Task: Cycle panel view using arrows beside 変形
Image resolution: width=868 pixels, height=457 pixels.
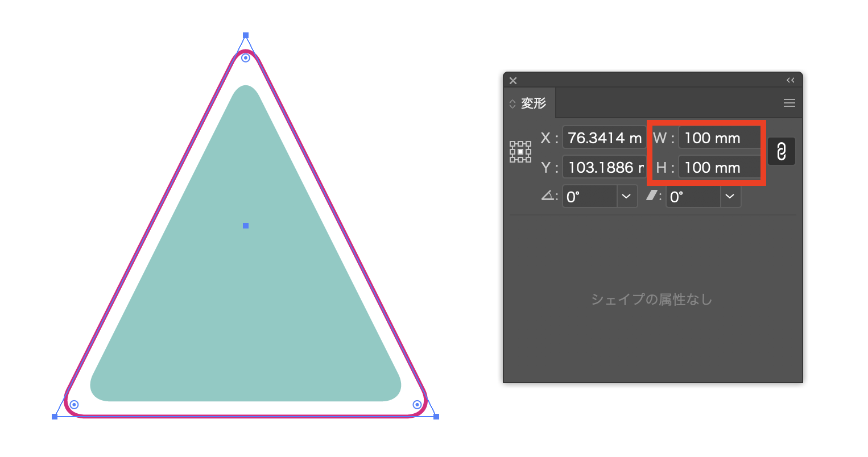Action: pyautogui.click(x=512, y=104)
